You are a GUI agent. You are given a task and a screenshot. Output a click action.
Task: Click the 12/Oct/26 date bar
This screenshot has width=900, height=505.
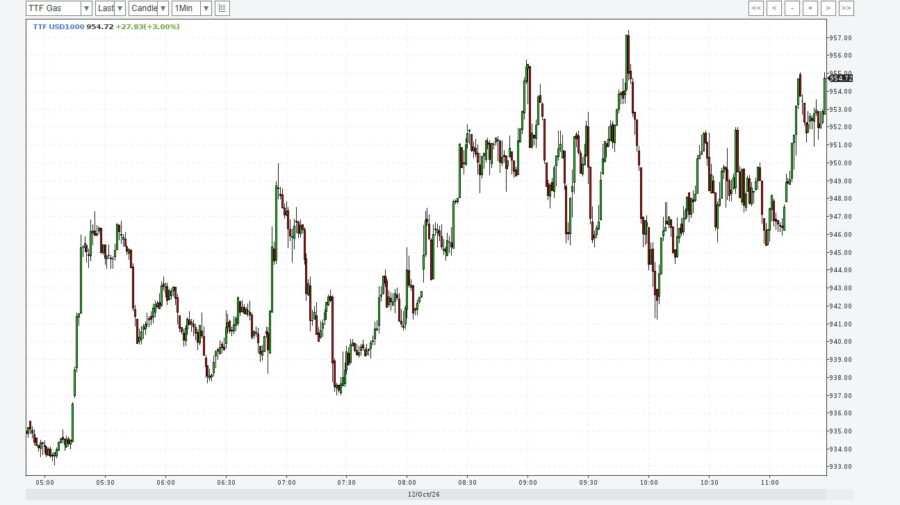click(425, 494)
